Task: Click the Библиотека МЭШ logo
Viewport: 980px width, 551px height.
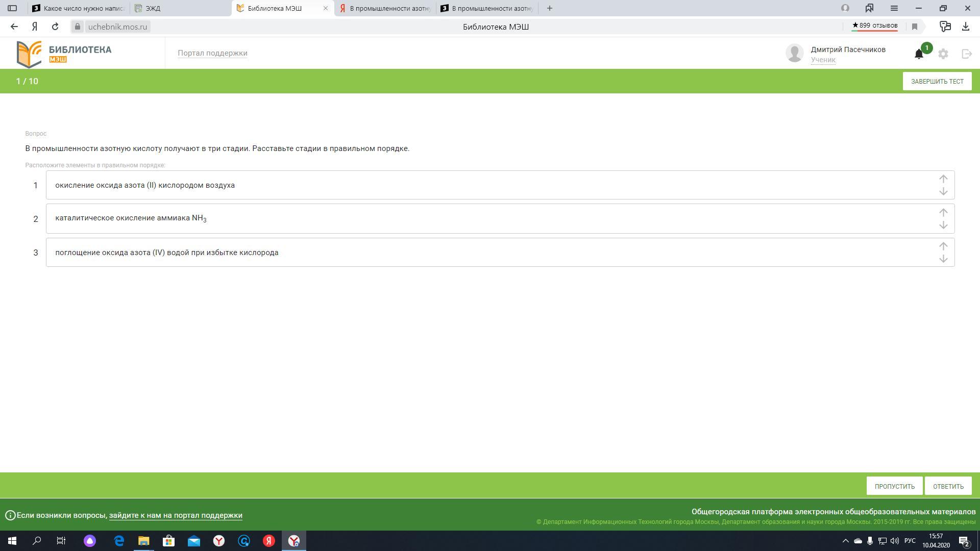Action: pos(64,54)
